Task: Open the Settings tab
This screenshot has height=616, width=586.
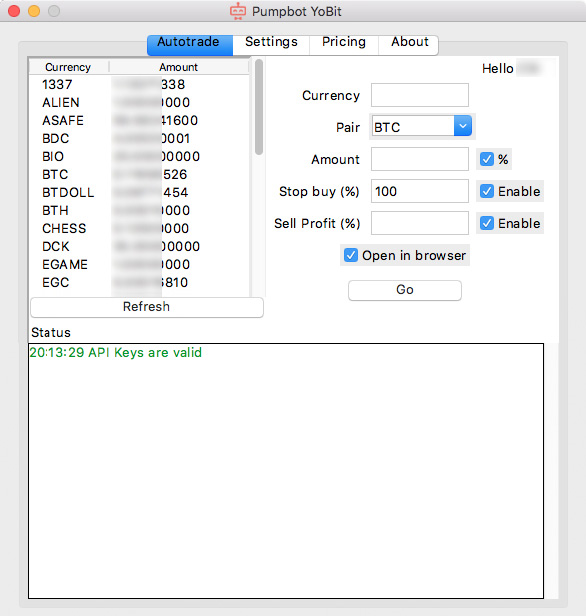Action: pos(271,45)
